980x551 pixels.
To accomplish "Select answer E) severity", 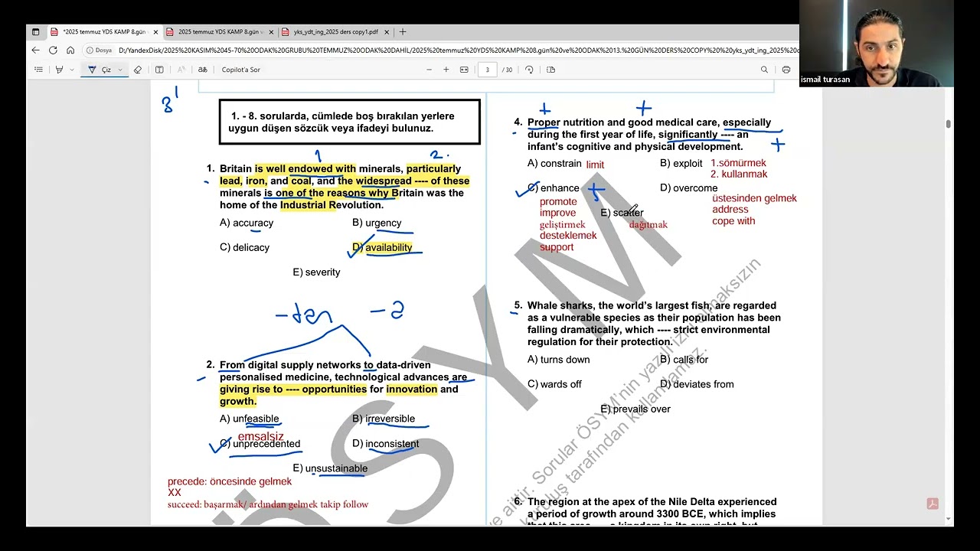I will (316, 272).
